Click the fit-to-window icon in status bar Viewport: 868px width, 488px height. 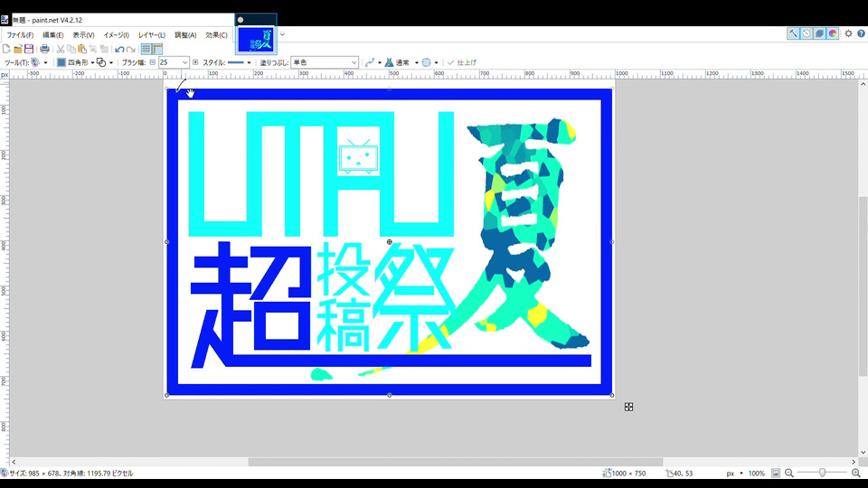[x=776, y=473]
